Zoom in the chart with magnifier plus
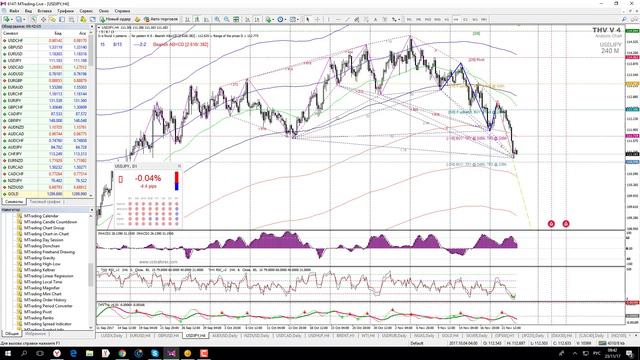Image resolution: width=640 pixels, height=360 pixels. point(217,19)
